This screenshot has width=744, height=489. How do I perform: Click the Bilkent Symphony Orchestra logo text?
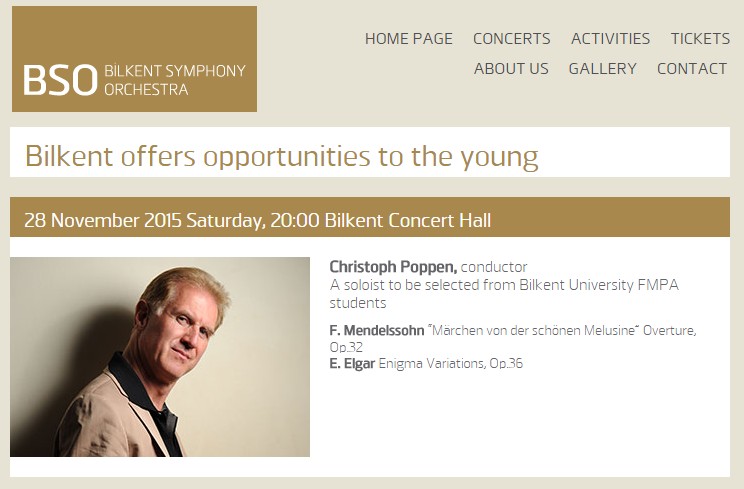pyautogui.click(x=174, y=80)
